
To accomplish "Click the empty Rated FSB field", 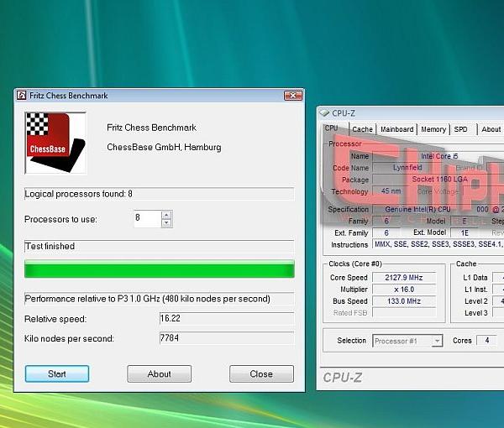I will pos(404,313).
